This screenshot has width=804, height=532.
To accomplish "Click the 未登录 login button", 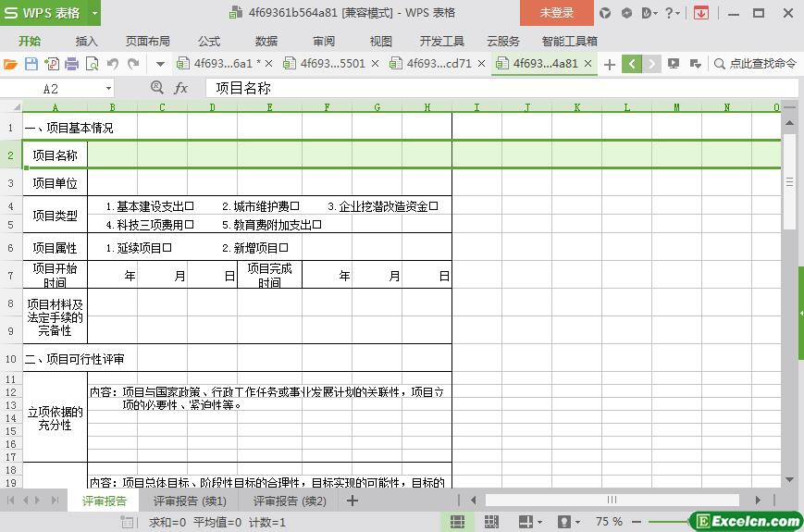I will (556, 13).
